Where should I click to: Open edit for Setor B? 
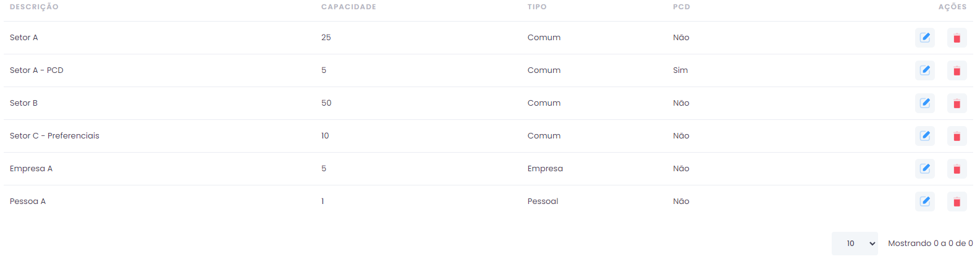(x=924, y=103)
